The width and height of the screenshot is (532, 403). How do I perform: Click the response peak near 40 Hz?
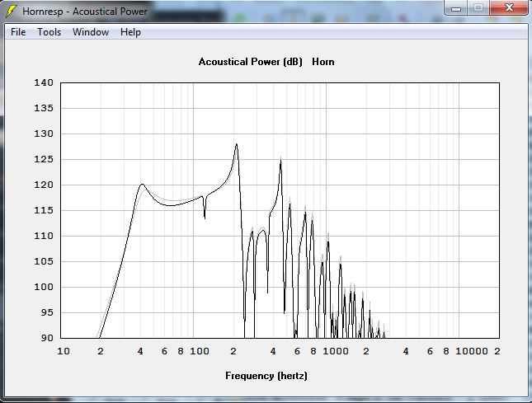click(142, 185)
